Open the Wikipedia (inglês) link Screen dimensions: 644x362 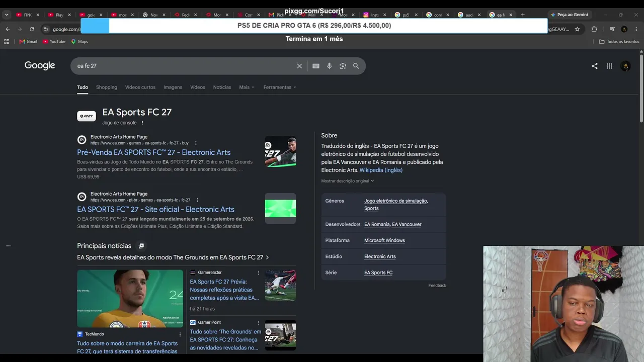(x=381, y=170)
